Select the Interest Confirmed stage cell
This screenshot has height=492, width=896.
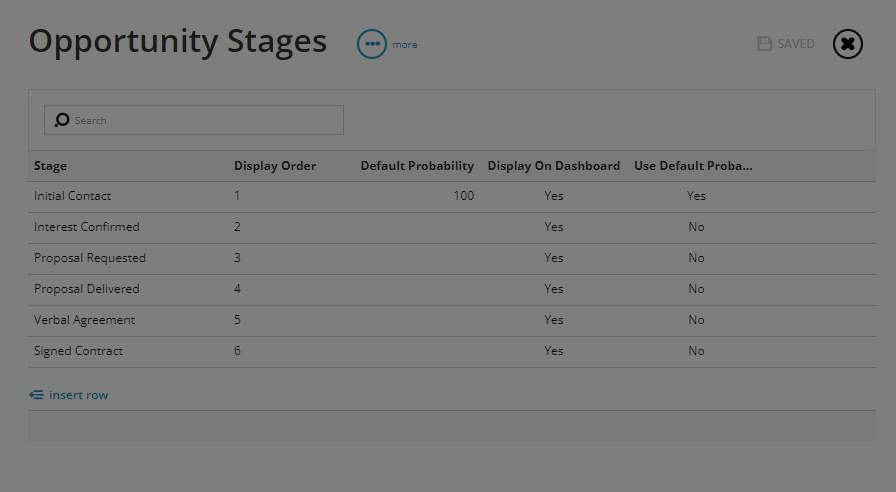pyautogui.click(x=87, y=227)
